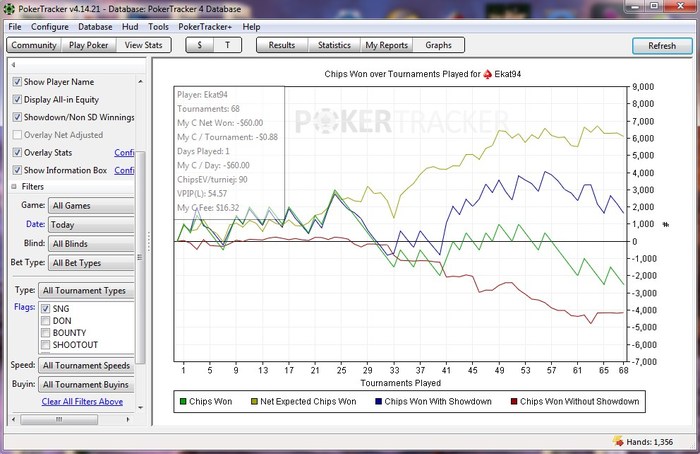Click the panel splitter handle dots
The width and height of the screenshot is (700, 454).
(x=149, y=241)
